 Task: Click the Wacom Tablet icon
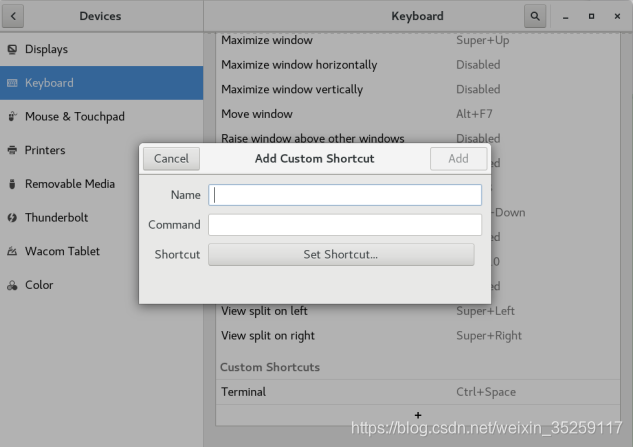12,251
